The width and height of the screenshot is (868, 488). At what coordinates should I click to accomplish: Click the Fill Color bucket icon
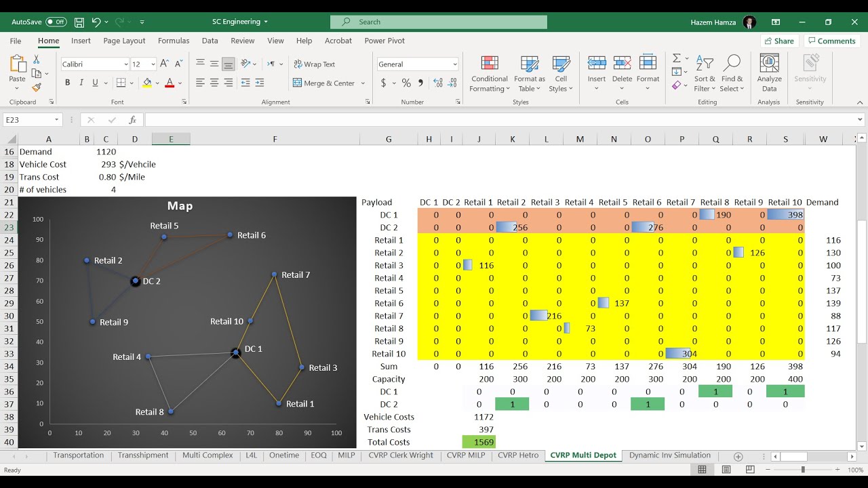tap(147, 83)
